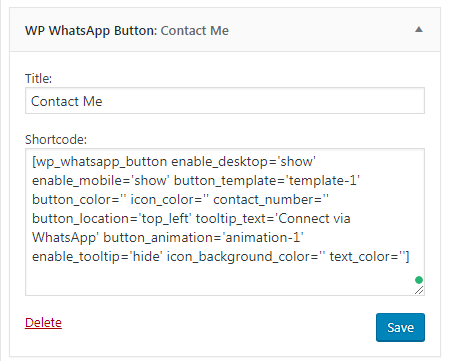Focus the Title input containing Contact Me

point(225,101)
